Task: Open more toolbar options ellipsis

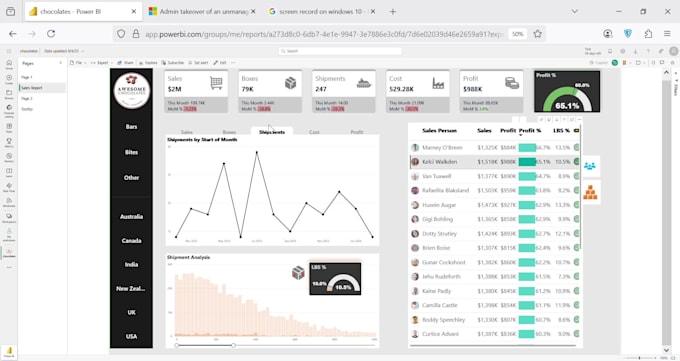Action: [x=233, y=63]
